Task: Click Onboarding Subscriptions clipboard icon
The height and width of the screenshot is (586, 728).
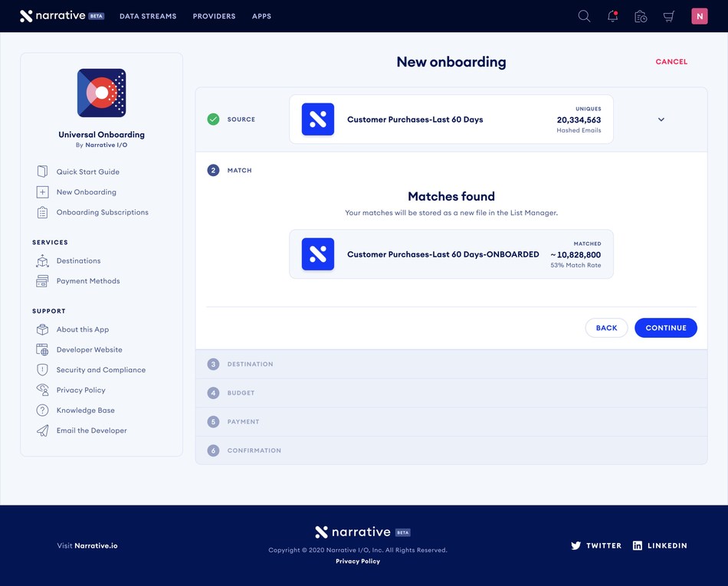Action: (42, 212)
